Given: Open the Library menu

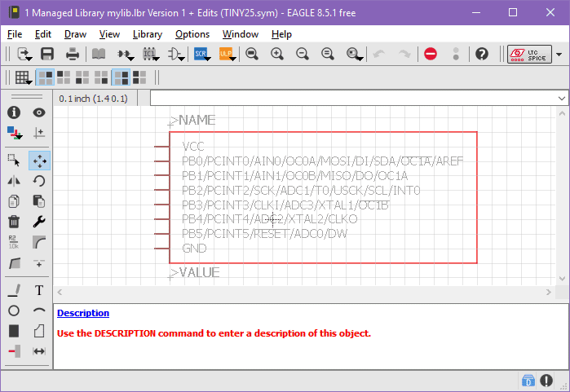Looking at the screenshot, I should tap(147, 34).
